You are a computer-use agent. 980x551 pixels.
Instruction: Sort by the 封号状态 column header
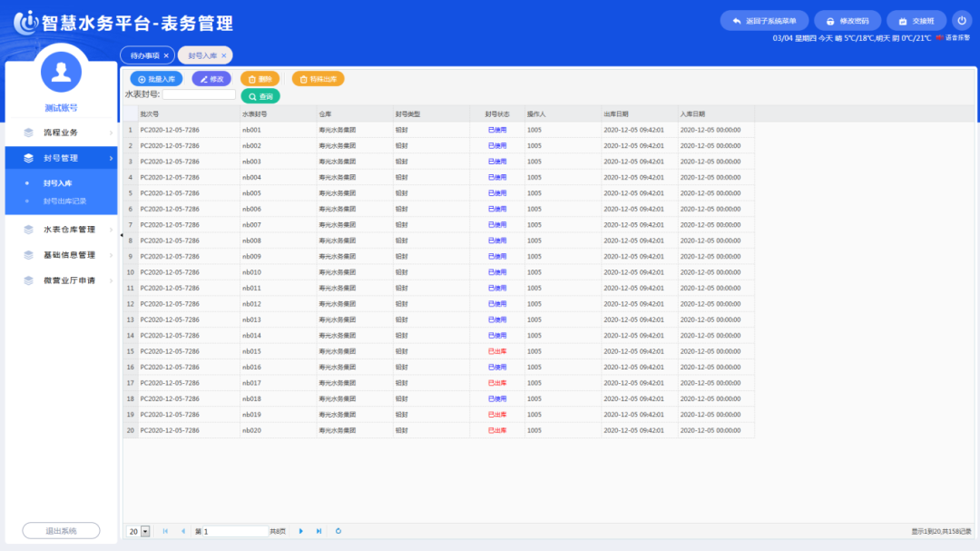click(x=497, y=113)
